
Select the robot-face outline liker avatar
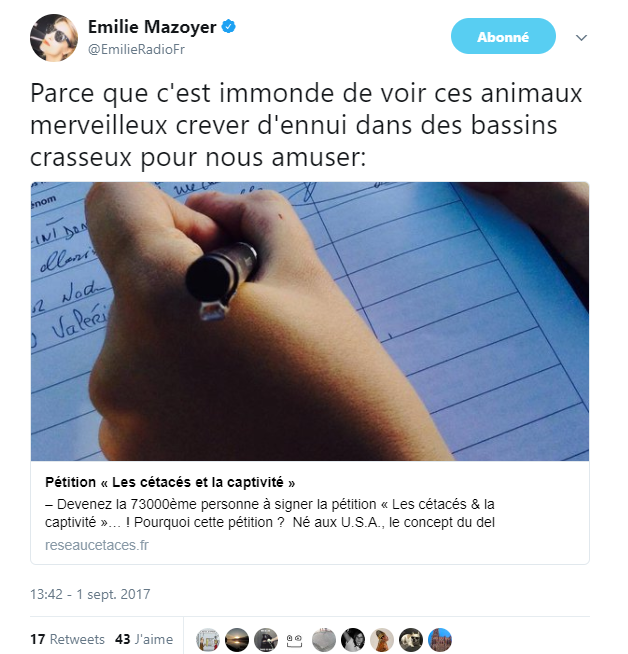coord(294,640)
